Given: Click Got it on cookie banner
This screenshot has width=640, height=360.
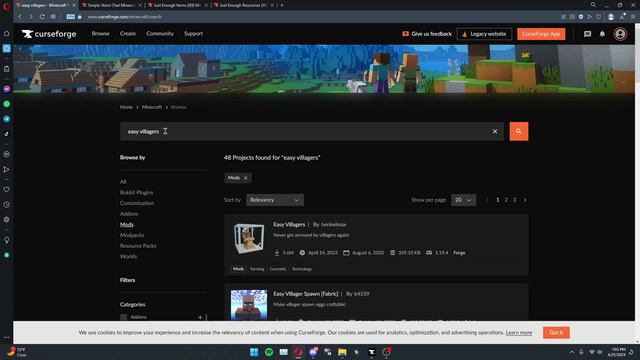Looking at the screenshot, I should (x=556, y=333).
